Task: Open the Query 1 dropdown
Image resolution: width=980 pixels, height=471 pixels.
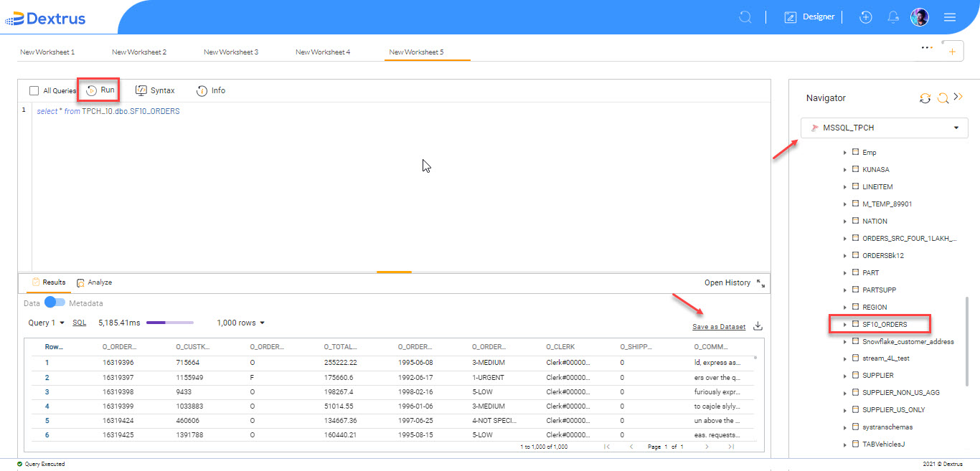Action: click(x=47, y=323)
